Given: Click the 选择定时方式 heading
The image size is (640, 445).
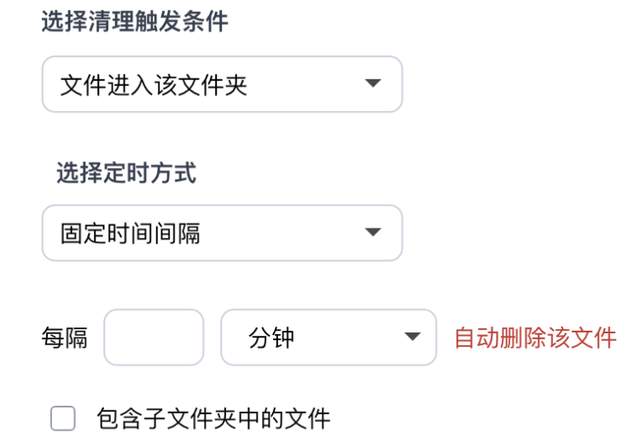Looking at the screenshot, I should click(x=126, y=172).
